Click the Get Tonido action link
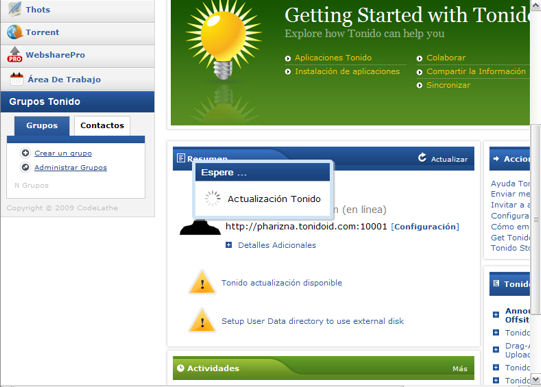The height and width of the screenshot is (387, 541). pyautogui.click(x=510, y=237)
